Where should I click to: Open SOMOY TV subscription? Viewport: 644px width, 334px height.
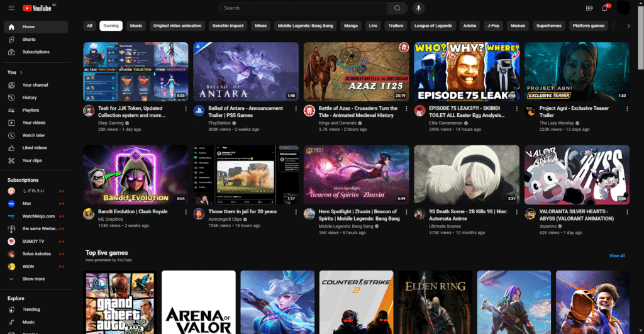tap(36, 242)
